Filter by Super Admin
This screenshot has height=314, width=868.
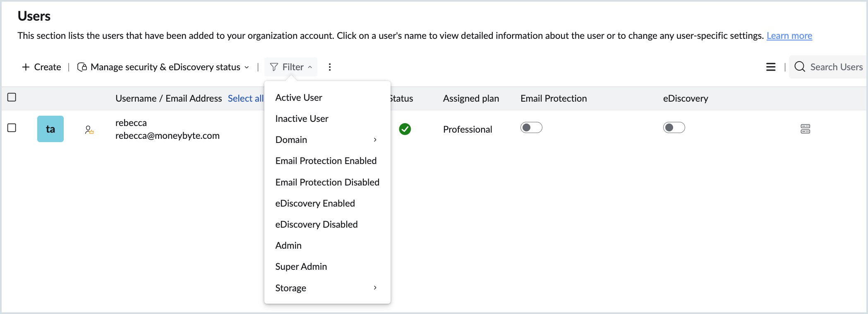click(301, 266)
